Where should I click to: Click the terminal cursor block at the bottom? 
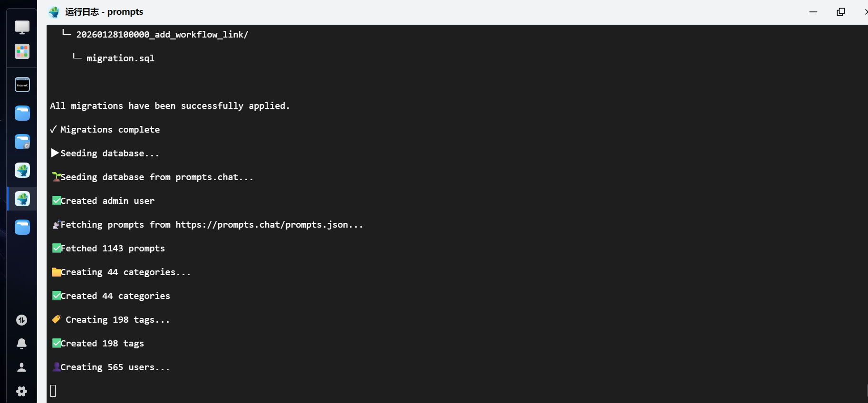(x=53, y=391)
